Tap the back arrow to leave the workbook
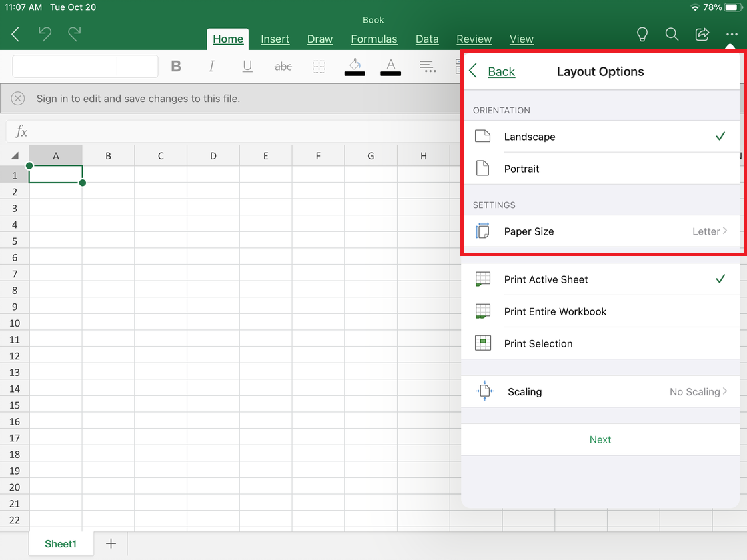Screen dimensions: 747x560 (x=15, y=34)
